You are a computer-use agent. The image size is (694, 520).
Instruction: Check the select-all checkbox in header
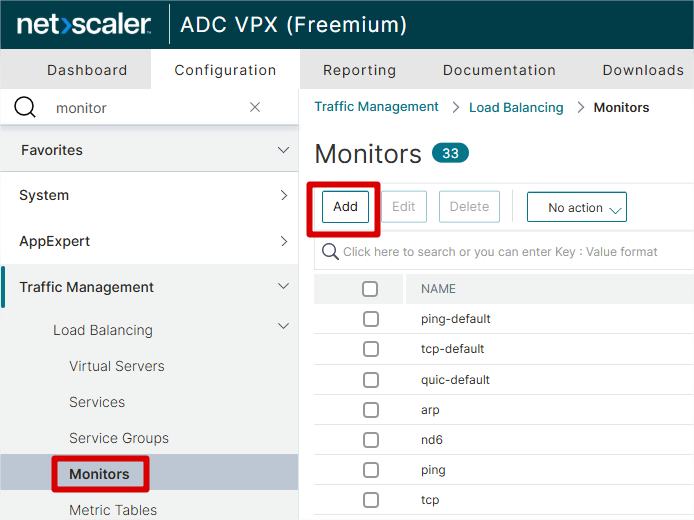[x=370, y=289]
